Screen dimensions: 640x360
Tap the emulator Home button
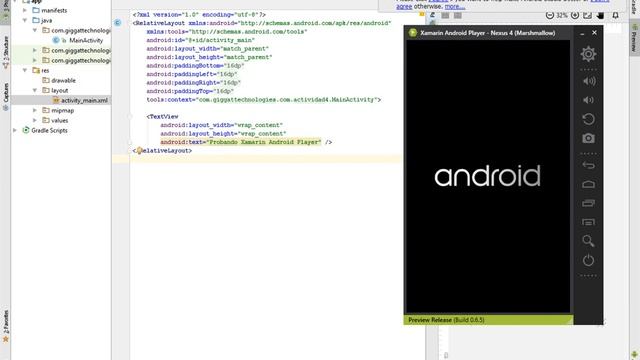click(x=588, y=184)
